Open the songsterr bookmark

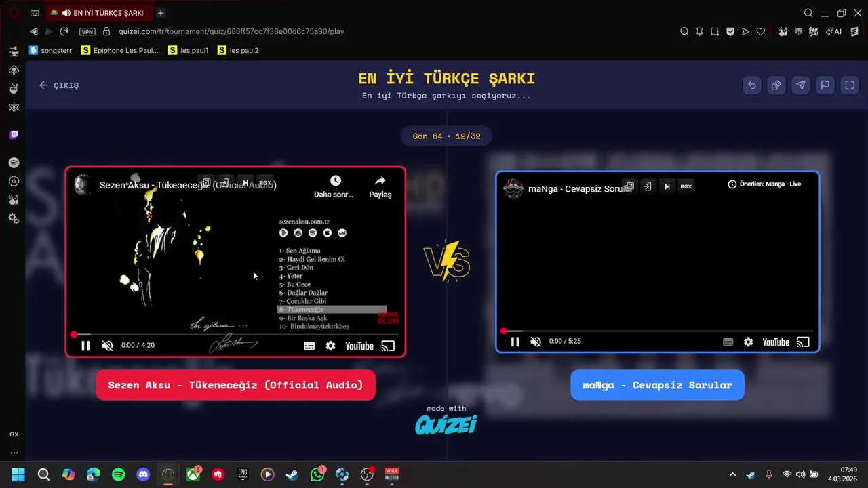pyautogui.click(x=51, y=50)
